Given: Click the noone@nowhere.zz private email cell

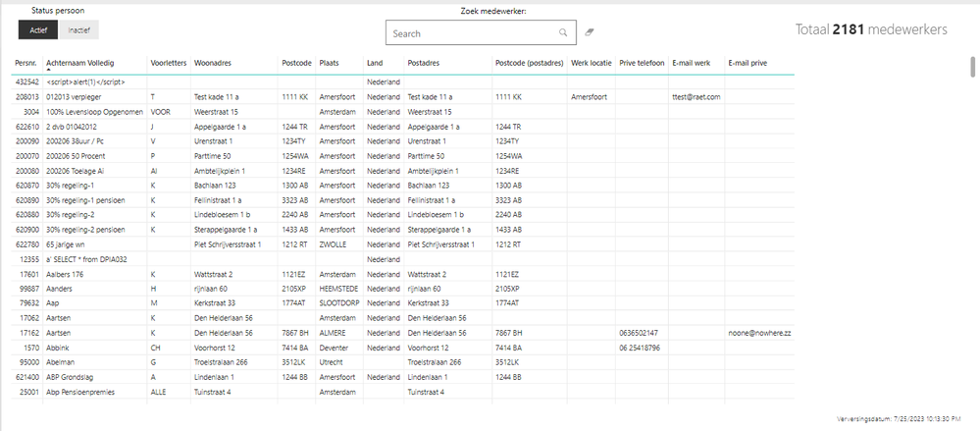Looking at the screenshot, I should pyautogui.click(x=760, y=333).
